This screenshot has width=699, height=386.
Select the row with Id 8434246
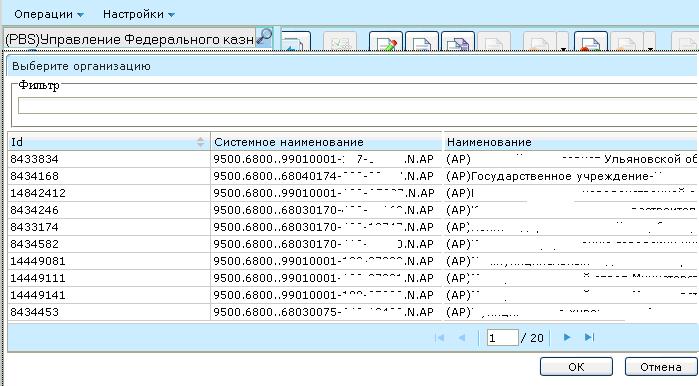tap(353, 210)
